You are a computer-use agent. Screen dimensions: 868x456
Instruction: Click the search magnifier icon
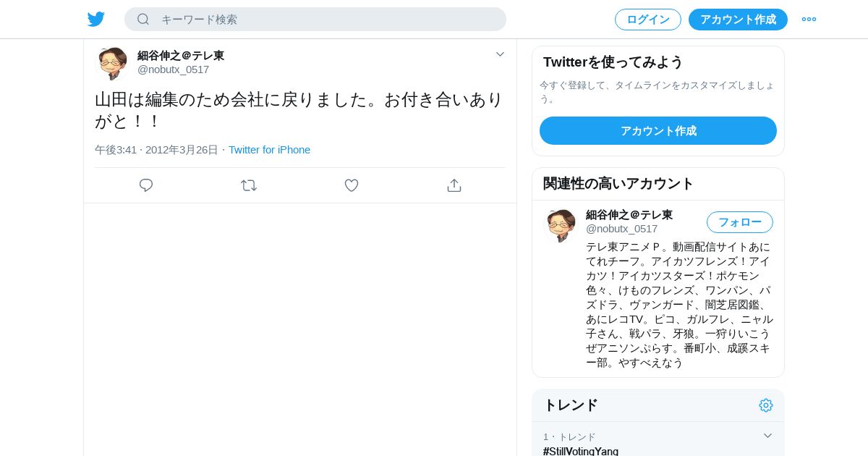[143, 20]
